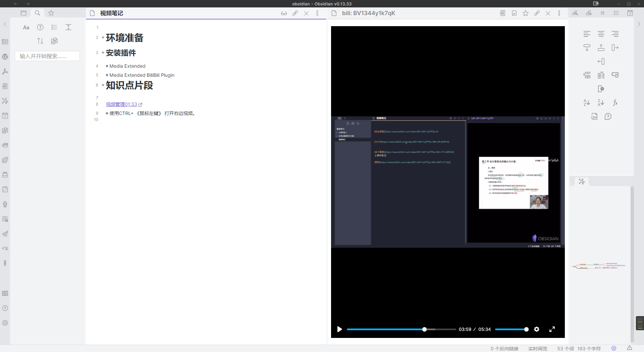Open the 视频管理01:33 timestamp link

(121, 104)
